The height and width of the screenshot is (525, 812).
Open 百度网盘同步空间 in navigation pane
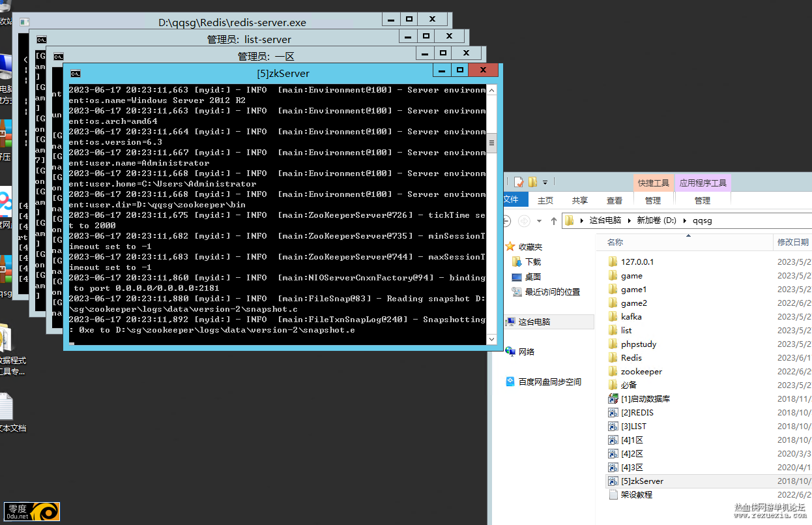click(549, 382)
